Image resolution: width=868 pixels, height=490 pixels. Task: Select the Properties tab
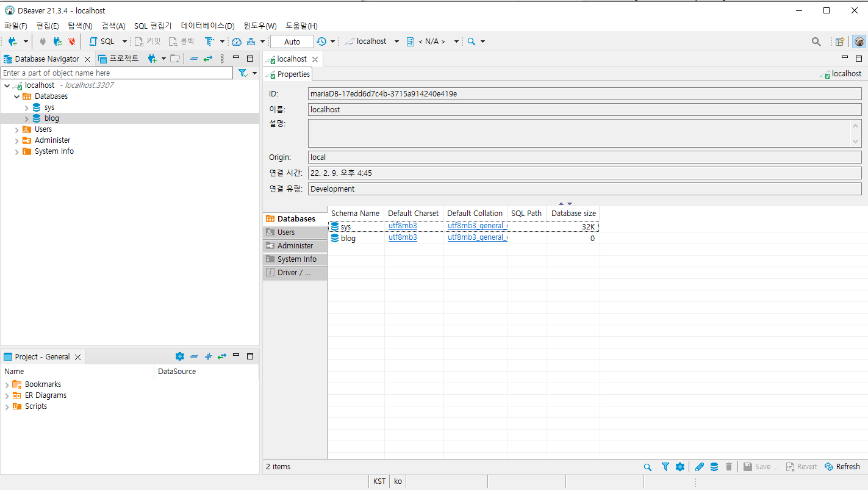coord(288,74)
